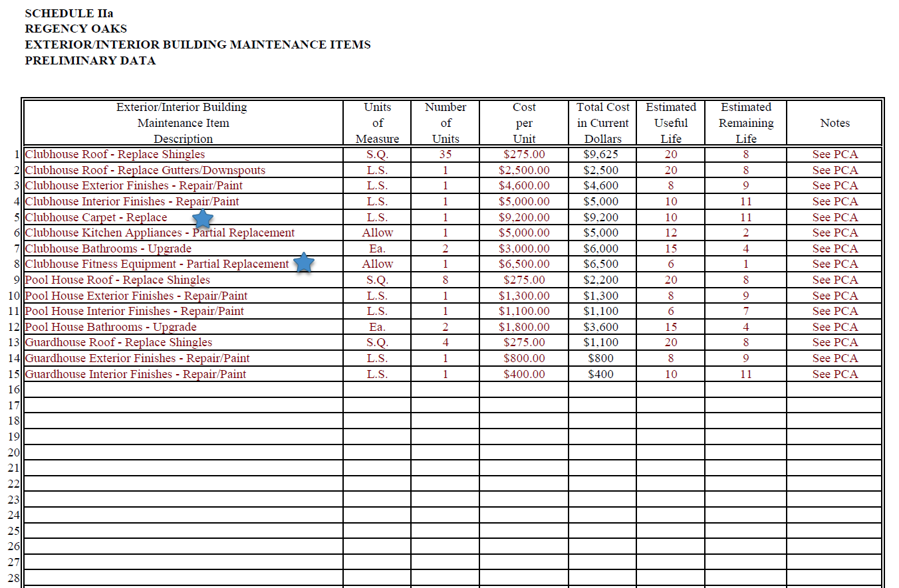Select the $6,500.00 fitness equipment unit cost
899x588 pixels.
tap(524, 264)
